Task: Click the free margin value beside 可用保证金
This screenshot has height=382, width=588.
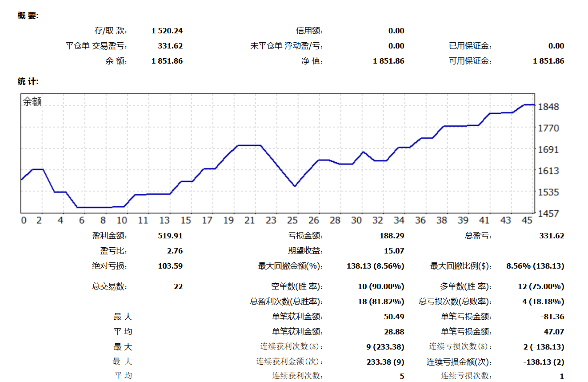Action: click(548, 61)
